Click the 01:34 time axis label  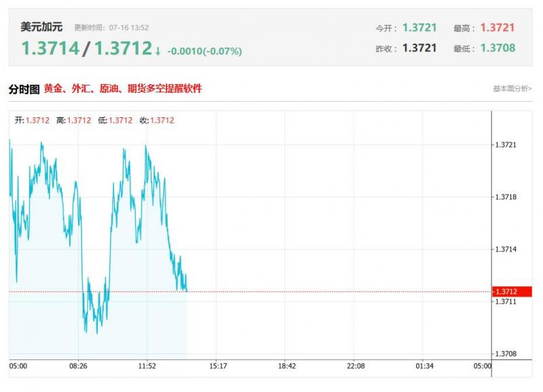[425, 366]
